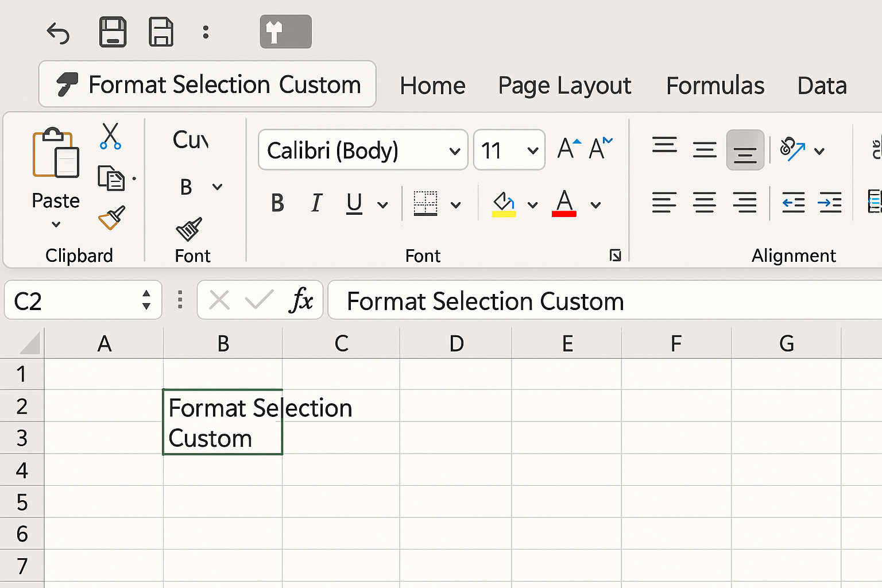Click the first Save disk icon

pos(113,32)
